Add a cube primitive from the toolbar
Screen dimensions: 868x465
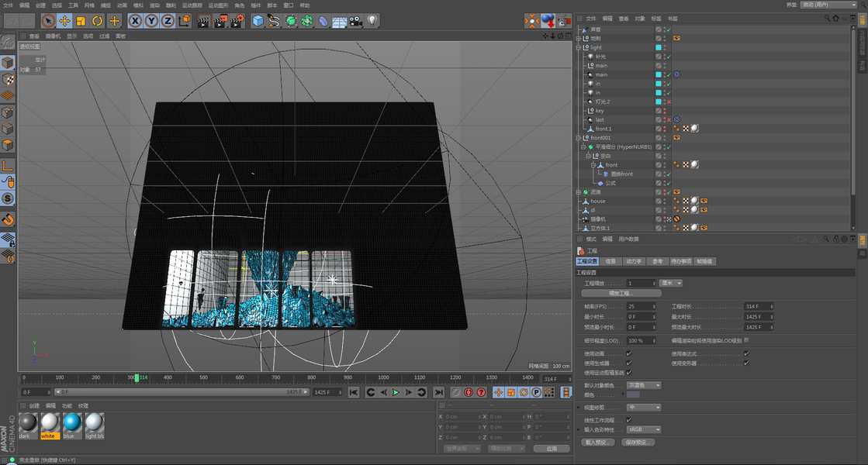tap(258, 21)
